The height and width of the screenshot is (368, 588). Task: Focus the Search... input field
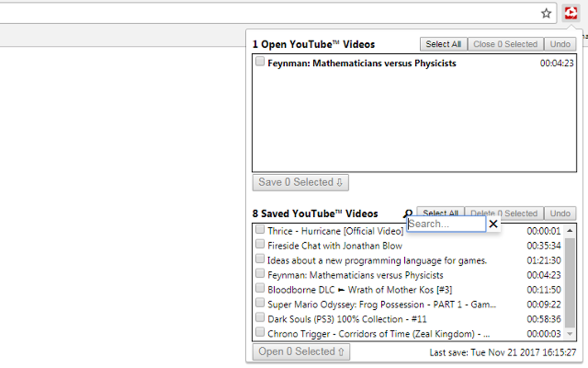click(446, 224)
